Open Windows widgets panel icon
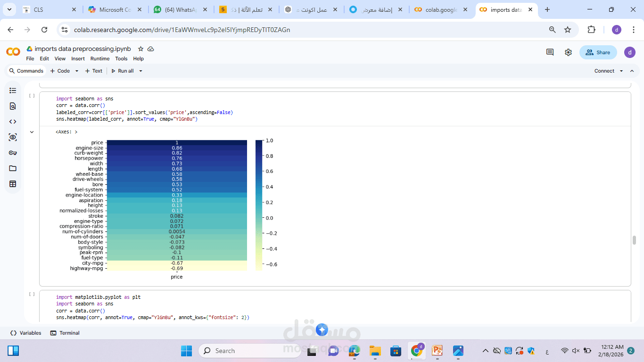Image resolution: width=644 pixels, height=362 pixels. [13, 351]
